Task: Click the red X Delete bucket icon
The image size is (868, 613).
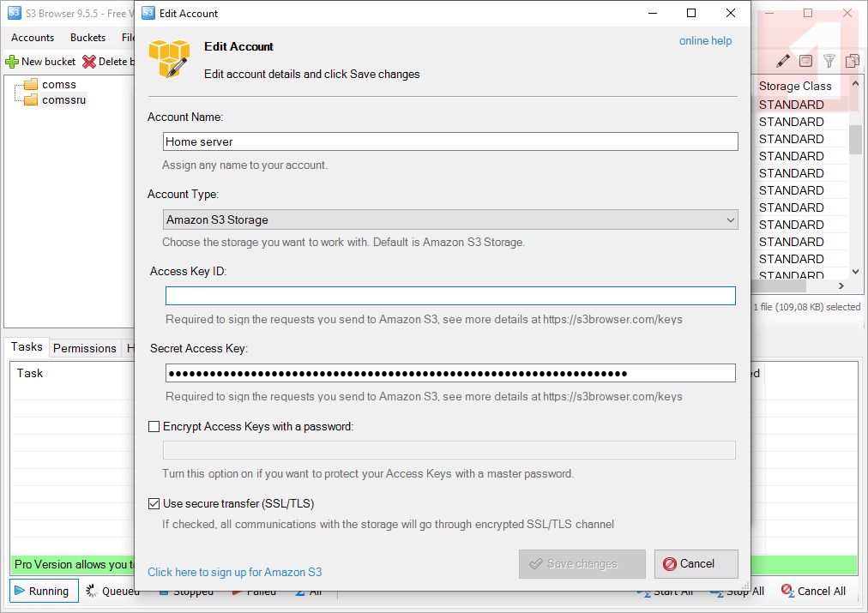Action: click(89, 62)
